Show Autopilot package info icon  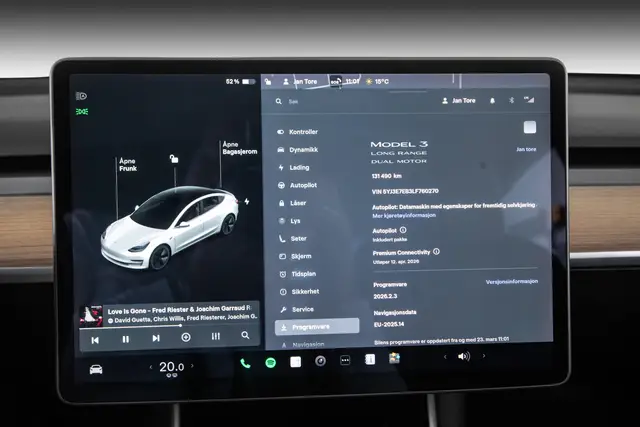(x=403, y=230)
